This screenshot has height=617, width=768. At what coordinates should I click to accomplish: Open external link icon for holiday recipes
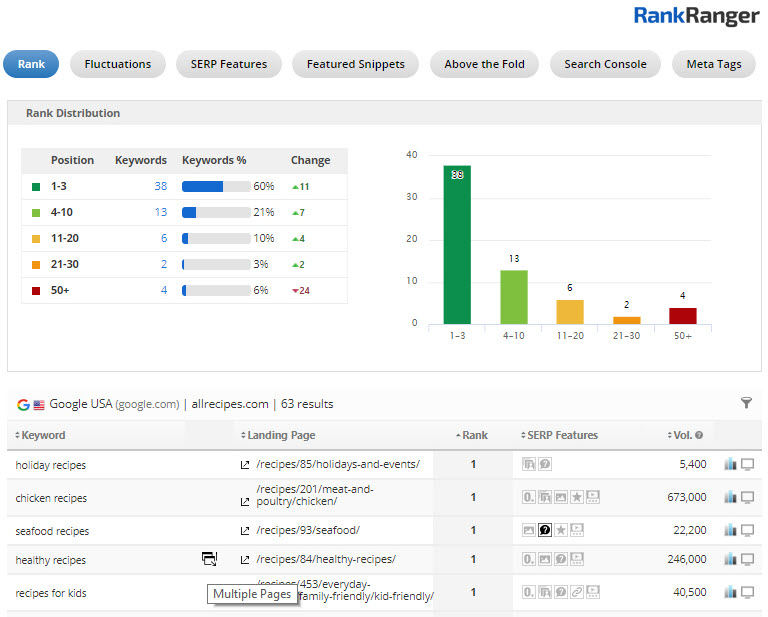click(x=245, y=464)
